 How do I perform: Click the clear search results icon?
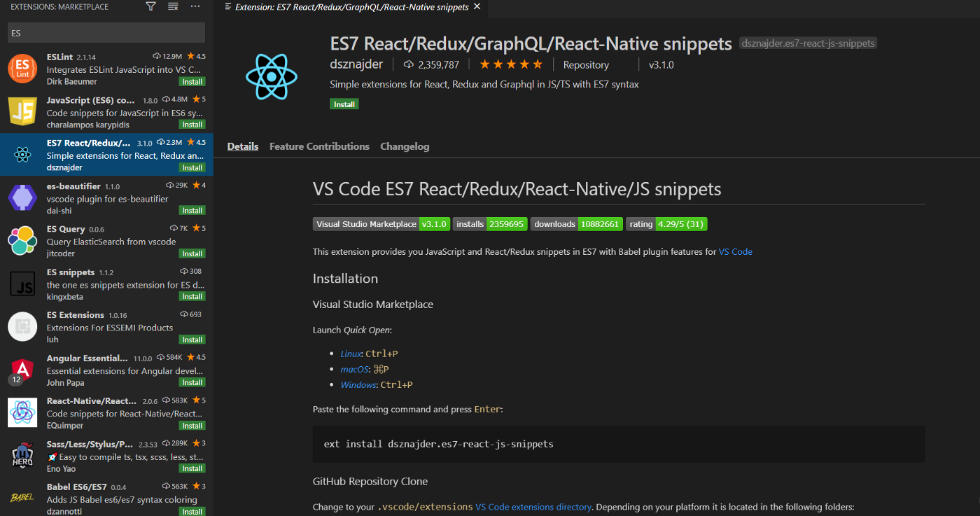[173, 6]
